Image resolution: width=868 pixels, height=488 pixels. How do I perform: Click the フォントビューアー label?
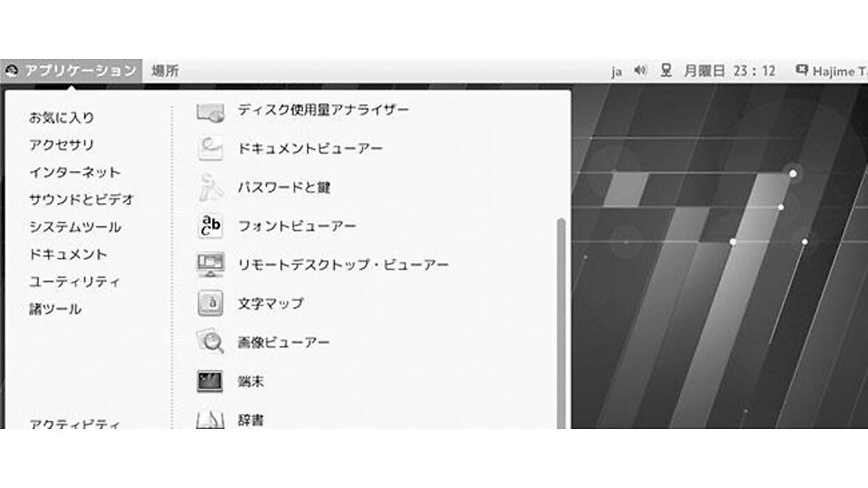point(297,226)
